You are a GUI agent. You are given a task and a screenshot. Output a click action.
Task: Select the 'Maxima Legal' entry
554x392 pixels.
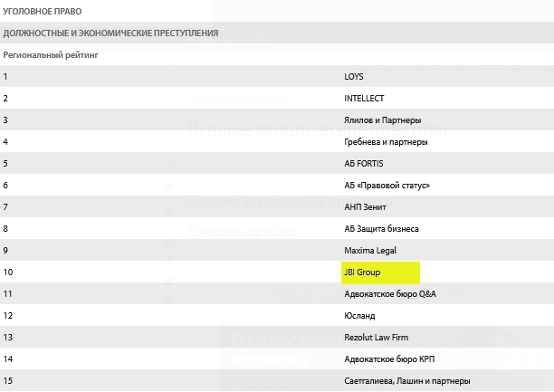click(x=370, y=251)
